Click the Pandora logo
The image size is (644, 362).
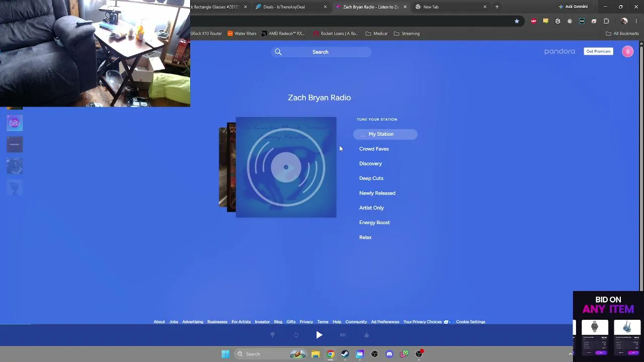pos(559,51)
